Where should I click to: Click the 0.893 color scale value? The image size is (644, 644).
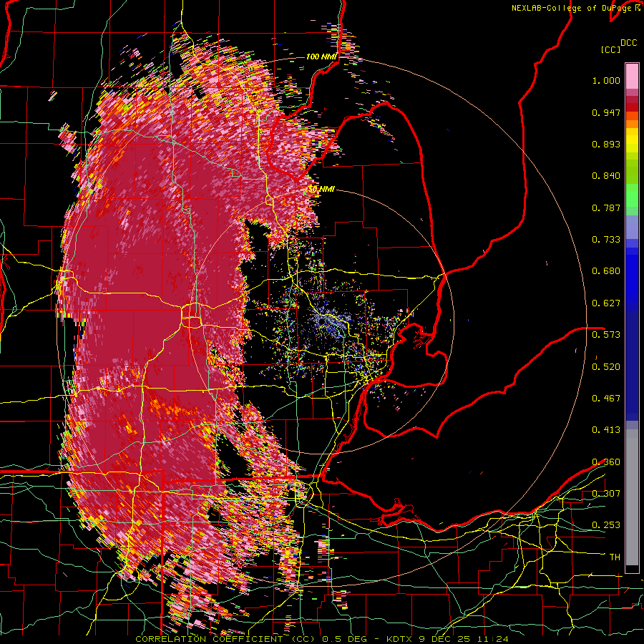[x=606, y=144]
